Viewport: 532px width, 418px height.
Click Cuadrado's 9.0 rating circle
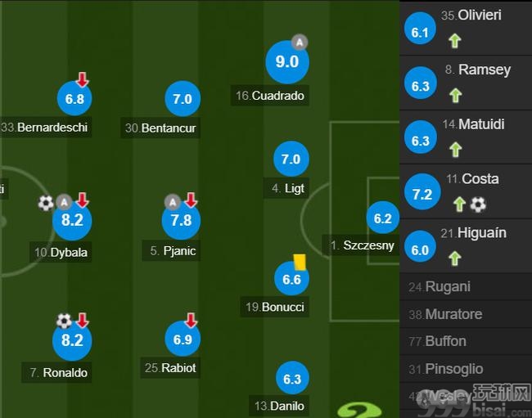(x=287, y=62)
